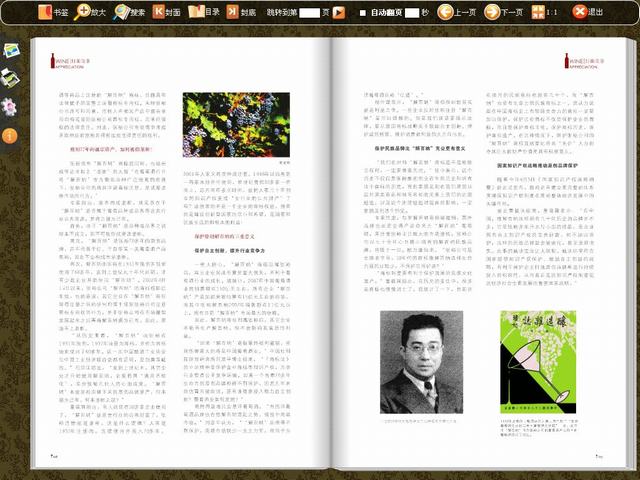Click the left page number in bottom corner
Viewport: 640px width, 480px height.
pos(54,456)
